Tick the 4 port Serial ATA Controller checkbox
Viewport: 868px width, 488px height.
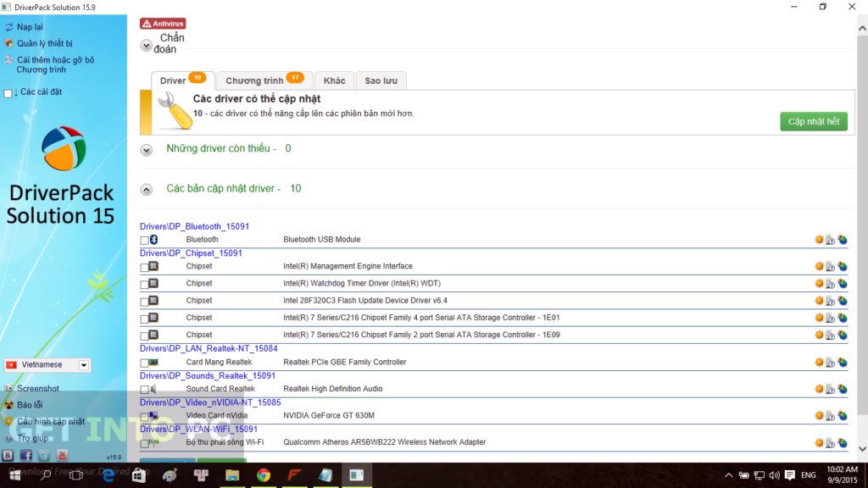pyautogui.click(x=144, y=319)
